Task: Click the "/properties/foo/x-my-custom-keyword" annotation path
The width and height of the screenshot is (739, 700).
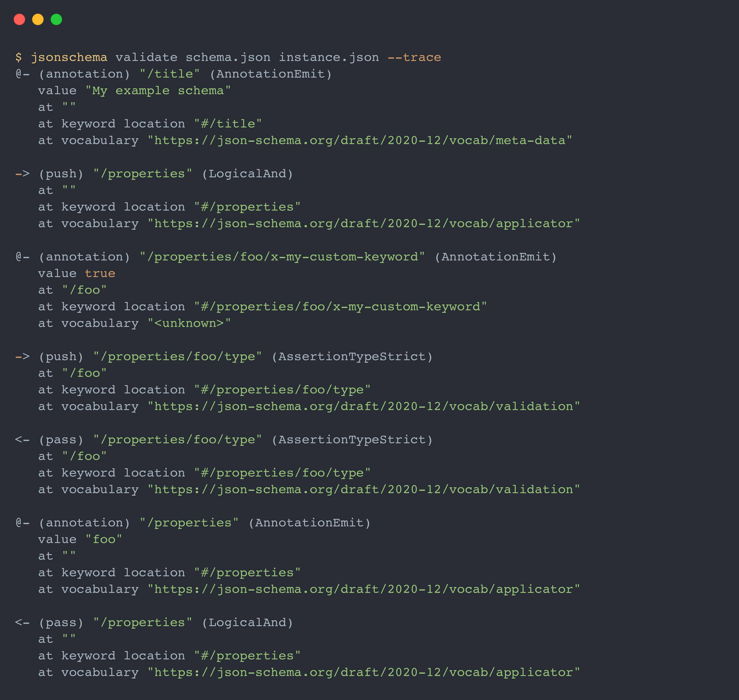Action: click(282, 257)
